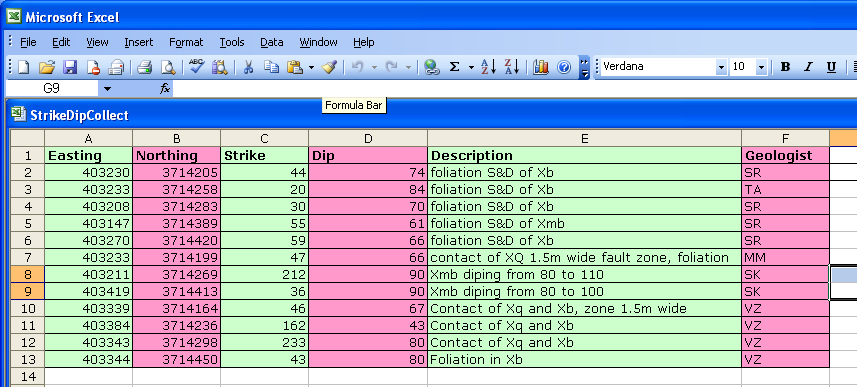Insert a hyperlink
857x387 pixels.
[x=432, y=67]
